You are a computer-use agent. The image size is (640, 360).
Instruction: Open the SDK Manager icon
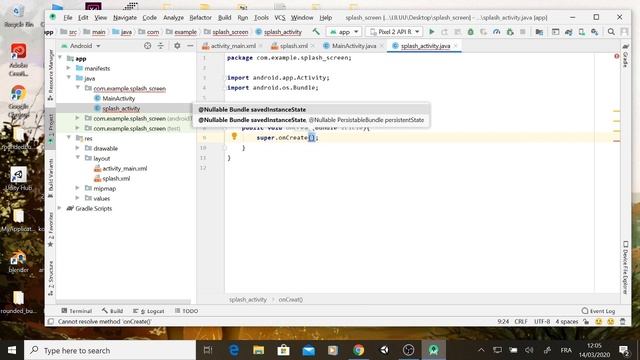pyautogui.click(x=595, y=31)
